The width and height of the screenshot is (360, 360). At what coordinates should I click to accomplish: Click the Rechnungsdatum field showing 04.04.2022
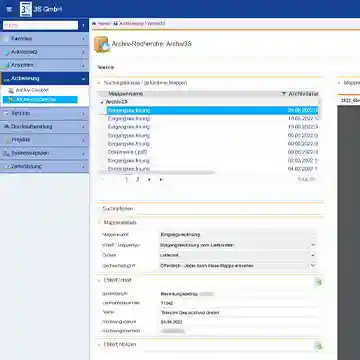(x=238, y=322)
